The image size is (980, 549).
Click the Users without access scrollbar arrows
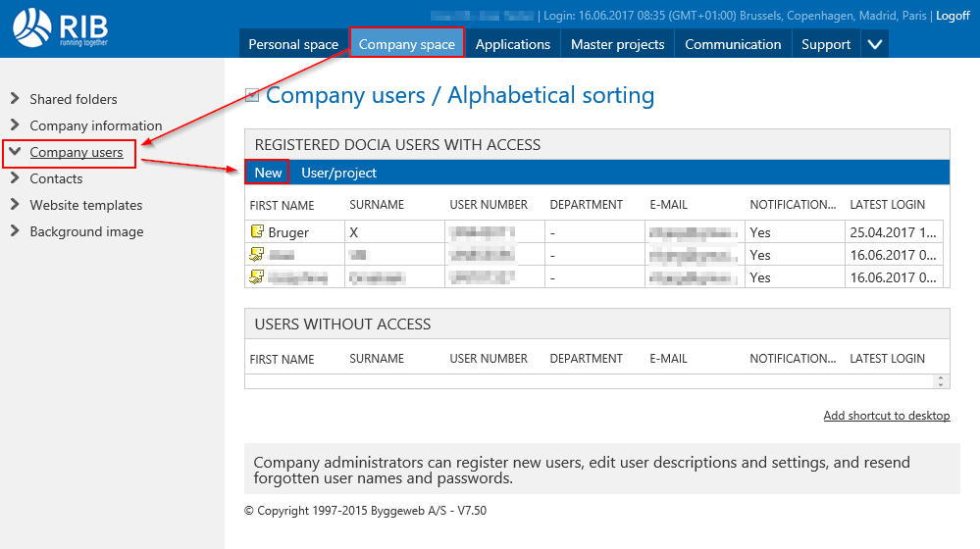click(942, 381)
